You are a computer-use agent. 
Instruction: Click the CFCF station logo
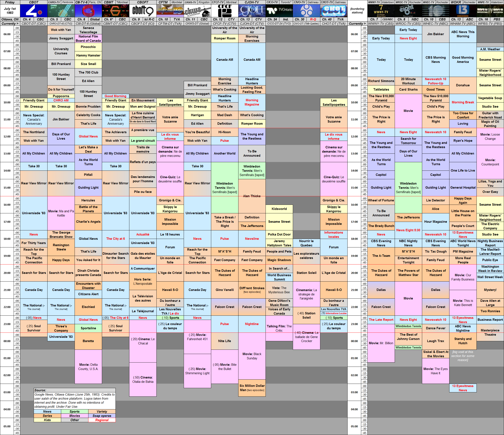[225, 11]
